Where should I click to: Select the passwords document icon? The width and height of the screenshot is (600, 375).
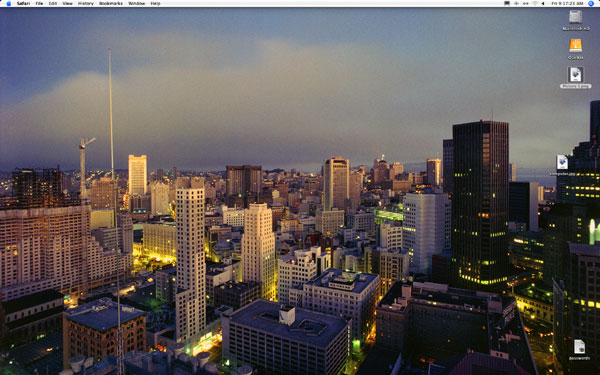(579, 347)
